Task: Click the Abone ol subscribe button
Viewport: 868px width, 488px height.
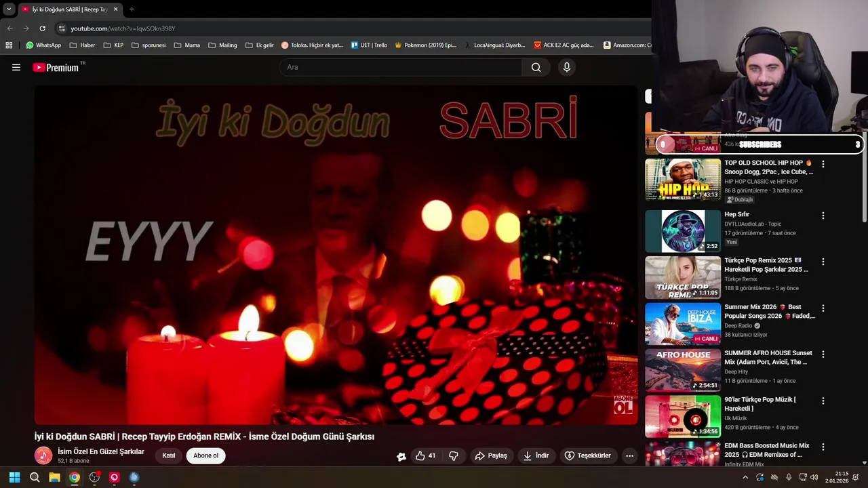Action: [x=205, y=455]
